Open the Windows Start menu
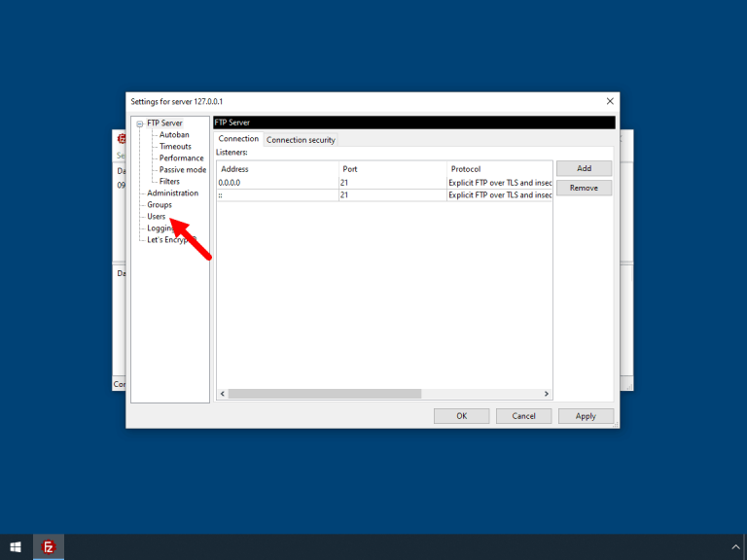 (16, 547)
